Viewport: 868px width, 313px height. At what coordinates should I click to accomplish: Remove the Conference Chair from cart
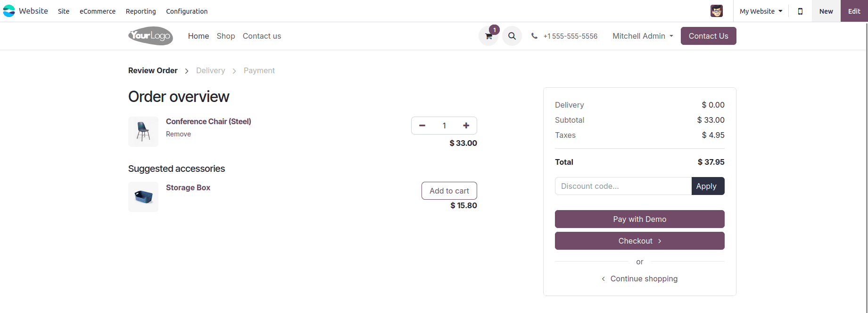coord(178,134)
